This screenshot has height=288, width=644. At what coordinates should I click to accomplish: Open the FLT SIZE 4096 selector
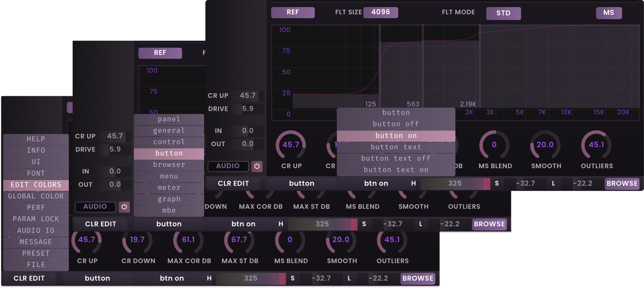click(x=380, y=12)
